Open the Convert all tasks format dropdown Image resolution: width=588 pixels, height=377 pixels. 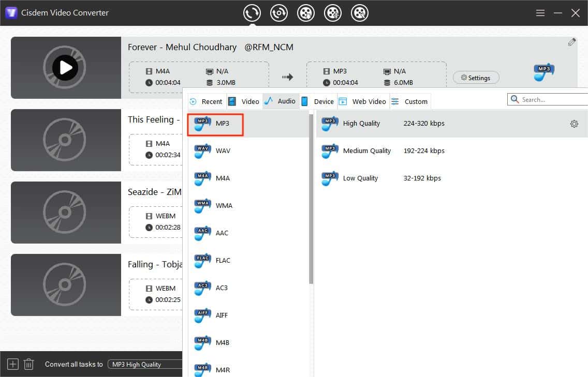[145, 364]
